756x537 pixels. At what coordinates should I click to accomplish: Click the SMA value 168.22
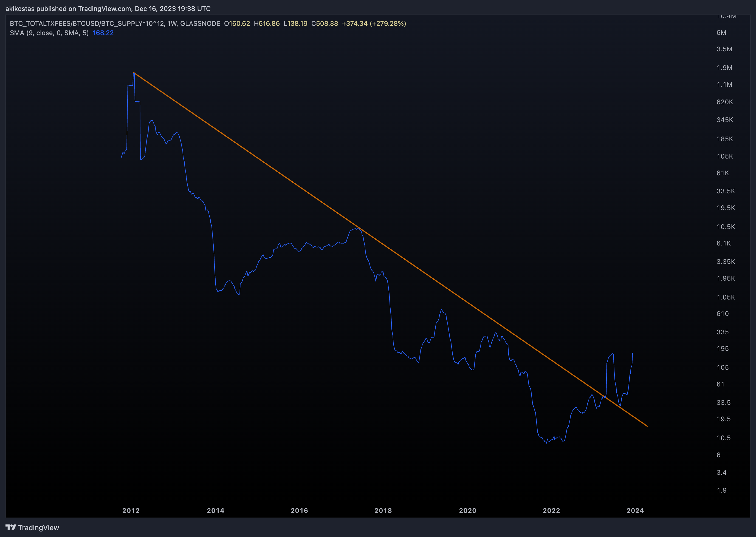[x=103, y=33]
